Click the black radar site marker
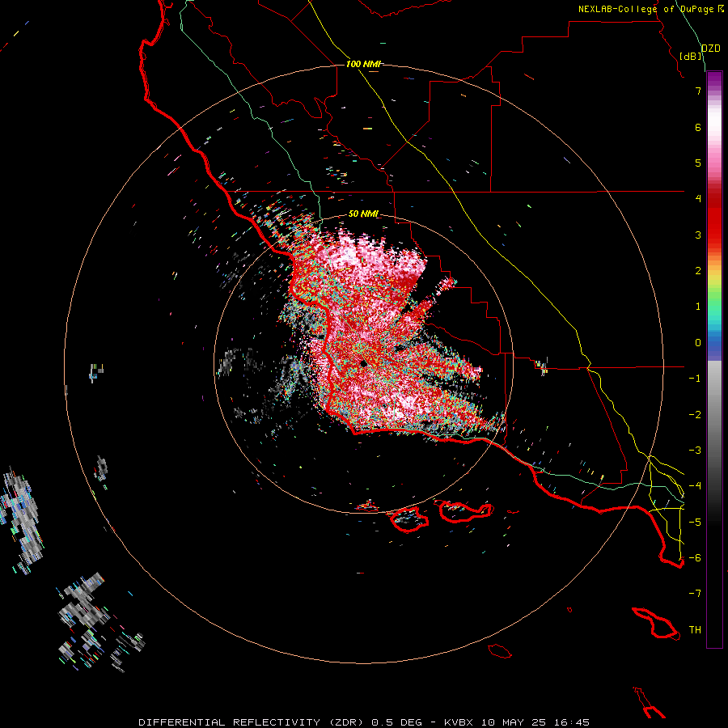 point(364,363)
